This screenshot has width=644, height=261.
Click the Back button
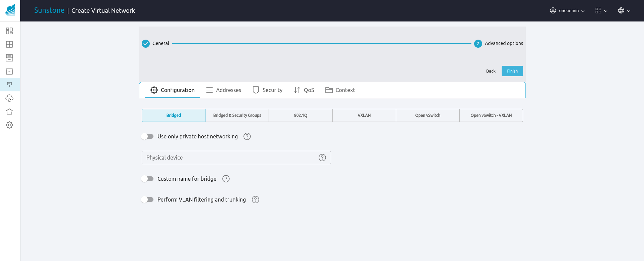[x=491, y=71]
